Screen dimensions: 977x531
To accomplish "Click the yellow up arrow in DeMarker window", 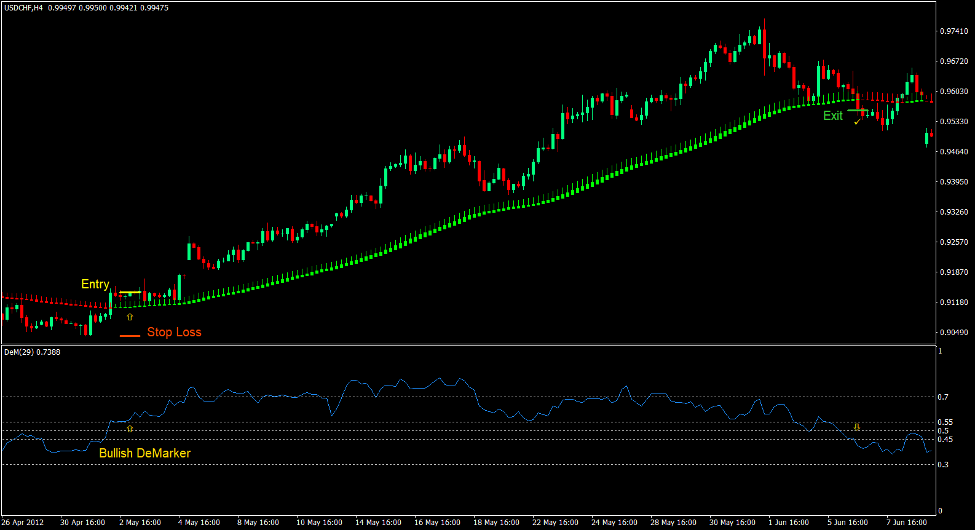I will point(130,429).
